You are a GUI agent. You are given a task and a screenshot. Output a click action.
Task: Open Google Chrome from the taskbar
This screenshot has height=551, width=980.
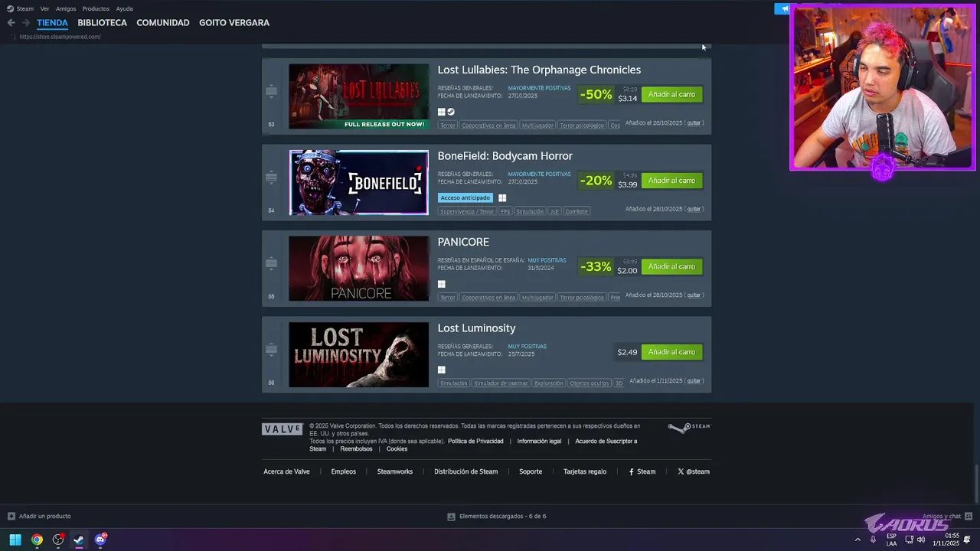click(37, 540)
